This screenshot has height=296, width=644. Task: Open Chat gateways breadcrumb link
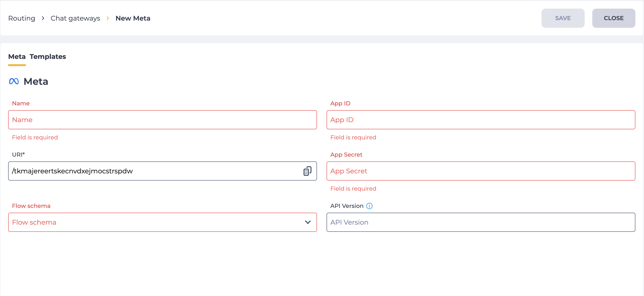pos(75,18)
